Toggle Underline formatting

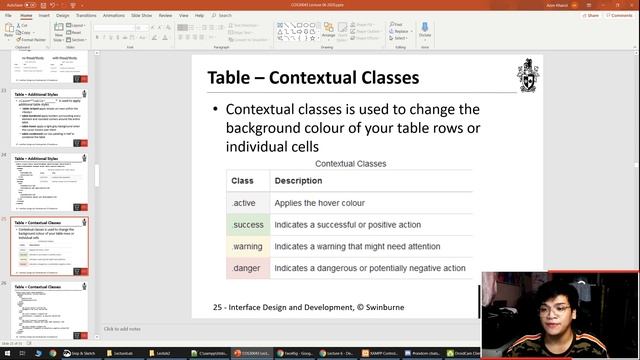111,38
